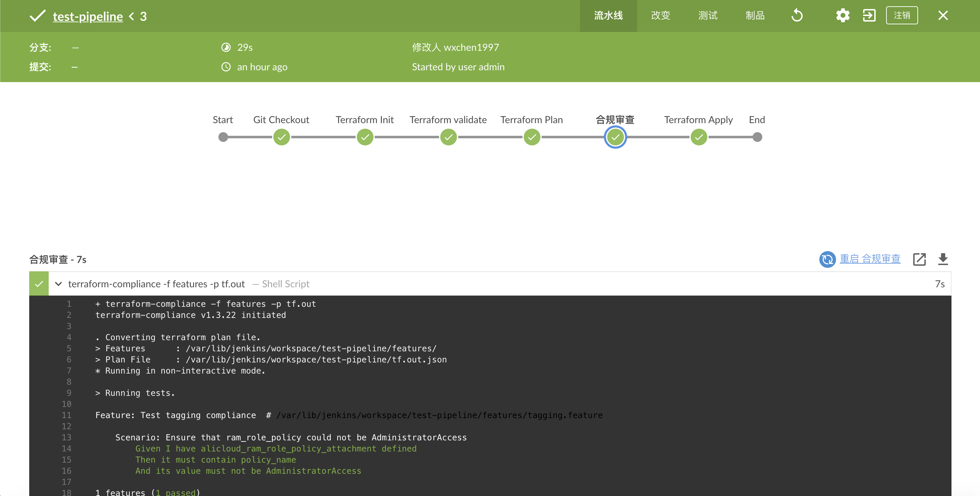Select the Terraform Plan stage node
Viewport: 980px width, 496px height.
tap(532, 137)
